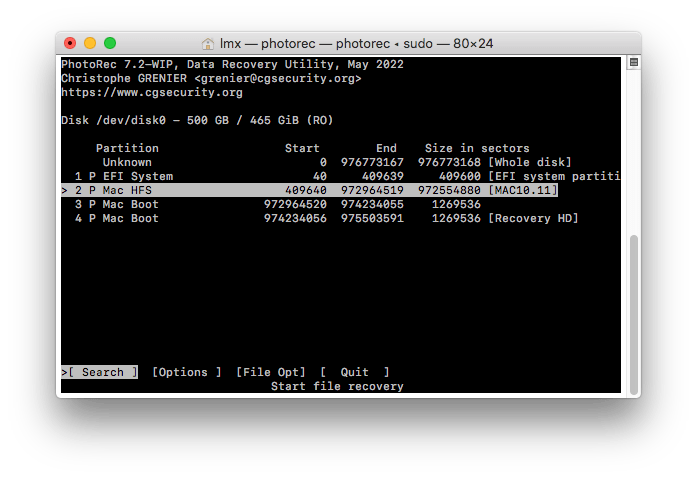Click the home folder icon in title bar
This screenshot has height=478, width=697.
208,44
